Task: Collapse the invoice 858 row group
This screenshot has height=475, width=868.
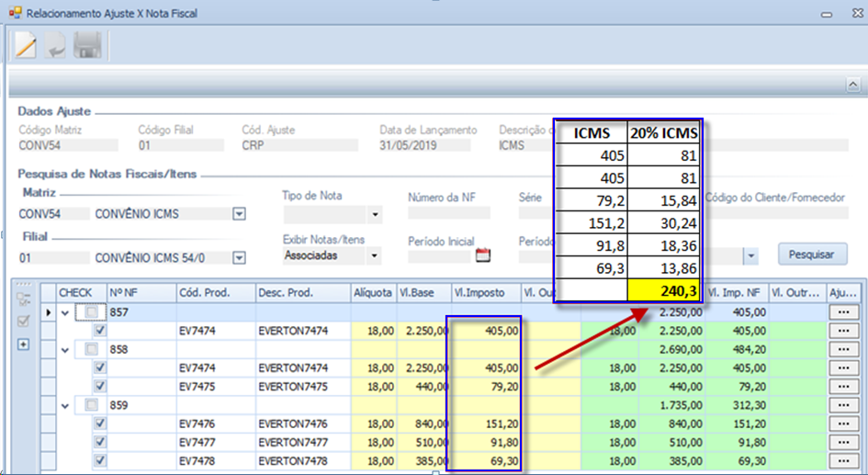Action: pos(65,350)
